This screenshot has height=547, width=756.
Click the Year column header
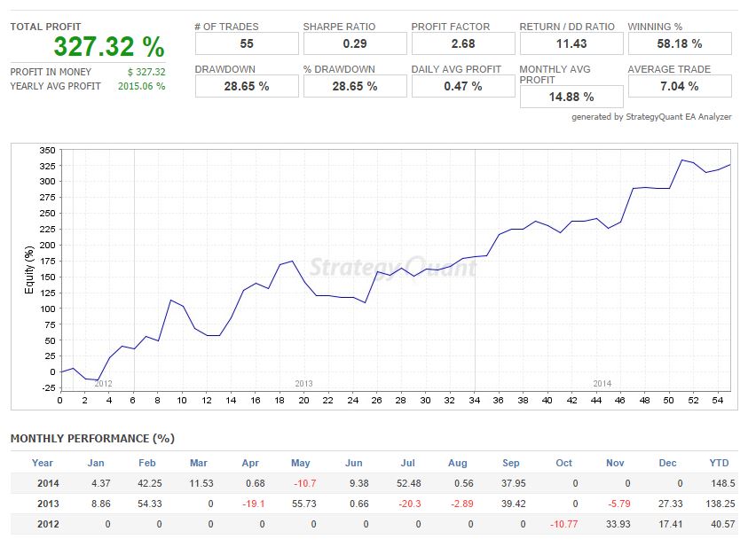point(43,463)
